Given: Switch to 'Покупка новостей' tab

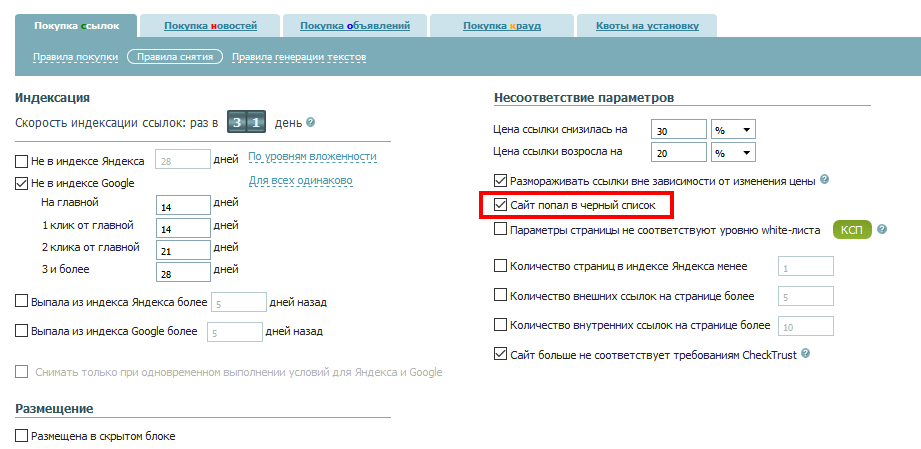Looking at the screenshot, I should (x=210, y=26).
